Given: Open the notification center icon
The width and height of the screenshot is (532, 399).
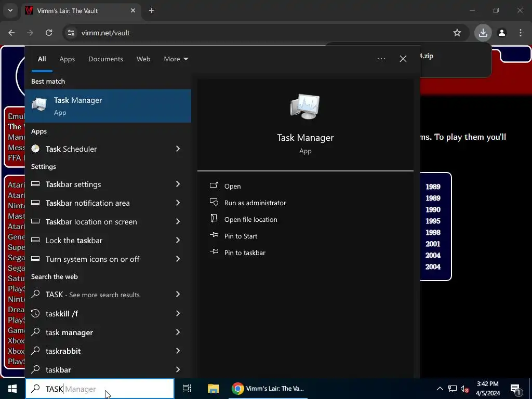Looking at the screenshot, I should point(516,389).
